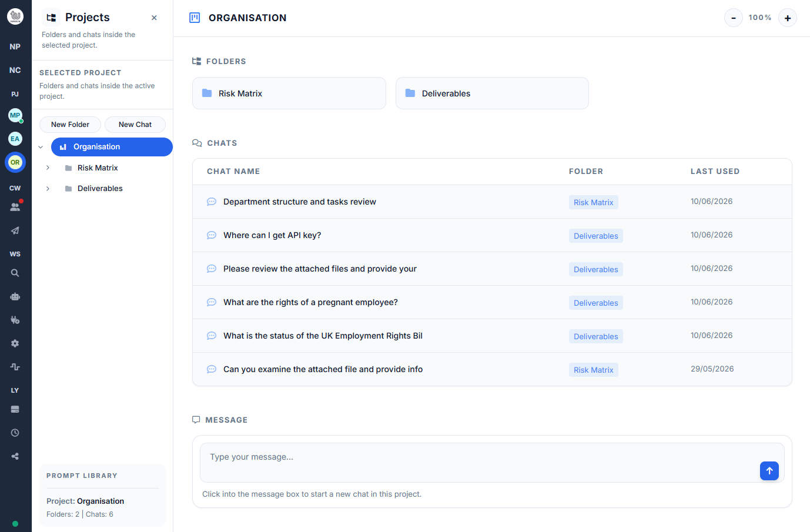This screenshot has width=810, height=532.
Task: Open the plug integrations icon in sidebar
Action: (15, 320)
